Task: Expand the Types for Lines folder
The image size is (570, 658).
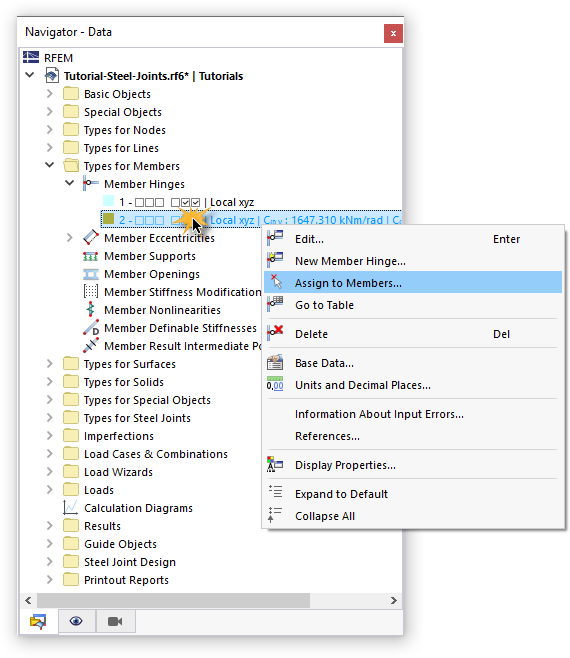Action: coord(50,148)
